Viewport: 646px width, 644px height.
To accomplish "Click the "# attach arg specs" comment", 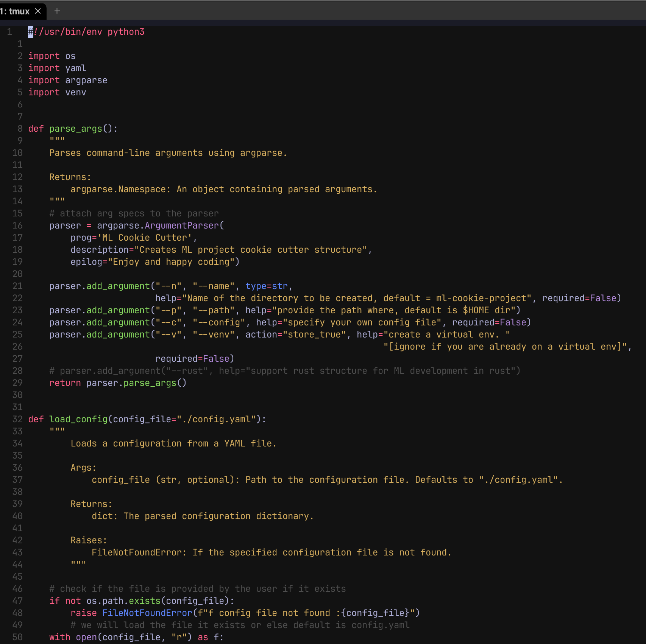I will [x=134, y=213].
